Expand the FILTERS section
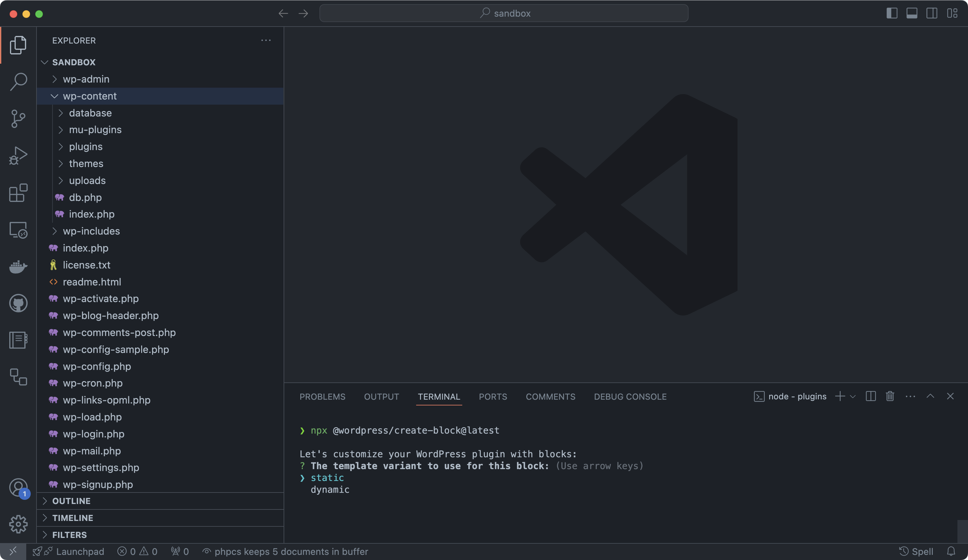 tap(160, 535)
